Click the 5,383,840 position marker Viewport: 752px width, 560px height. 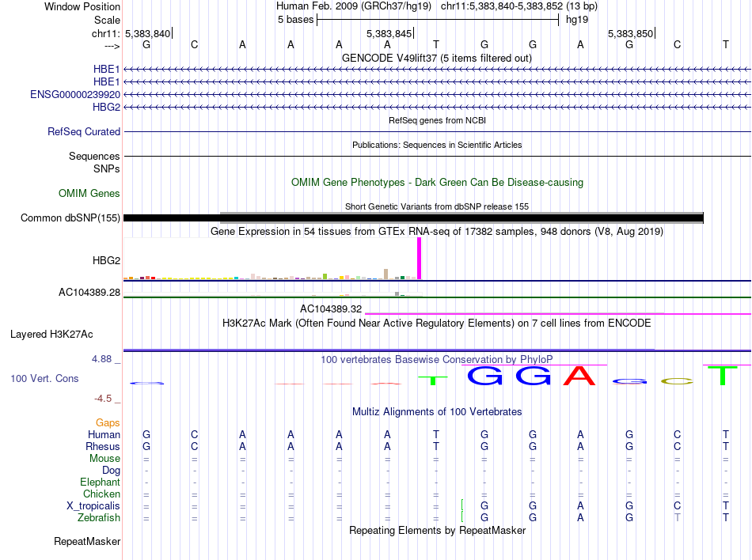tap(148, 33)
